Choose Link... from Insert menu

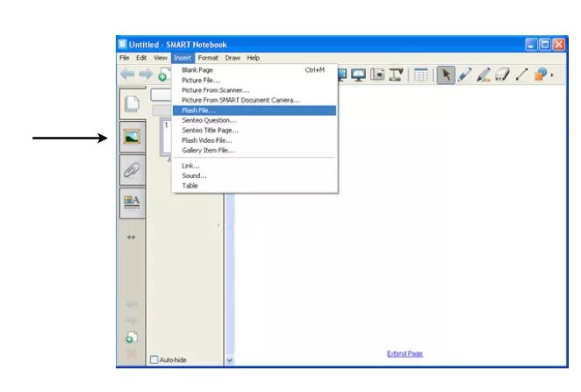(255, 166)
